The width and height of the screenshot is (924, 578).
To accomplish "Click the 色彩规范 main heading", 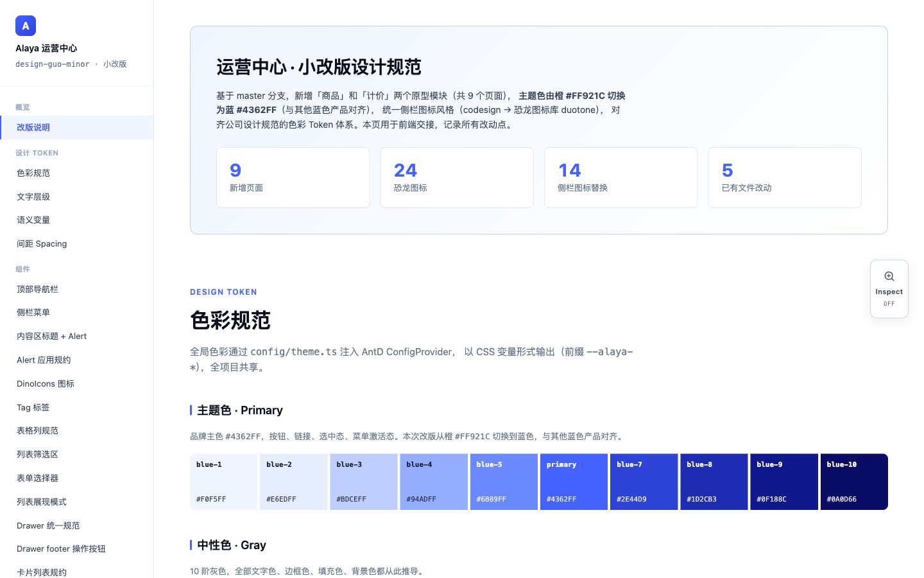I will [x=230, y=320].
